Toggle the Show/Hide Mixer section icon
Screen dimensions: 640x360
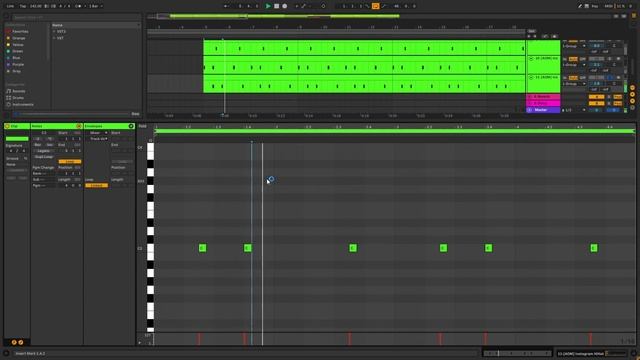pyautogui.click(x=632, y=101)
